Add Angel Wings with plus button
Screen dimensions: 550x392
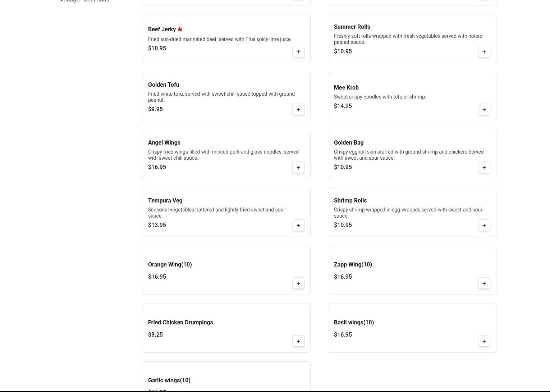tap(298, 168)
